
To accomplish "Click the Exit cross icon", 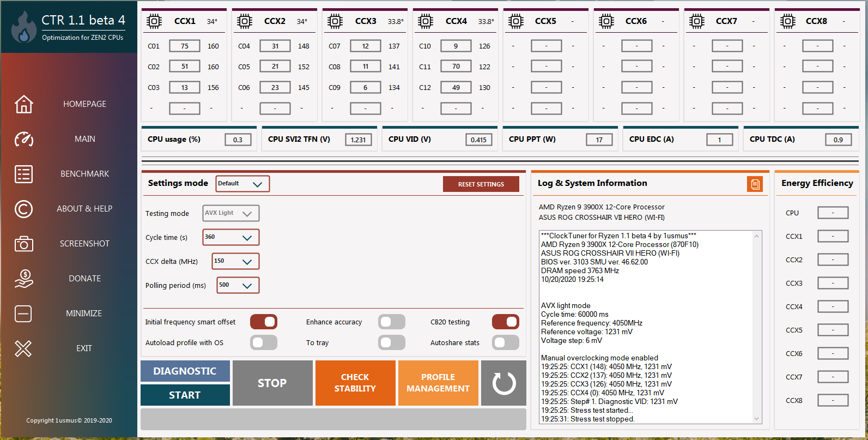I will (23, 348).
